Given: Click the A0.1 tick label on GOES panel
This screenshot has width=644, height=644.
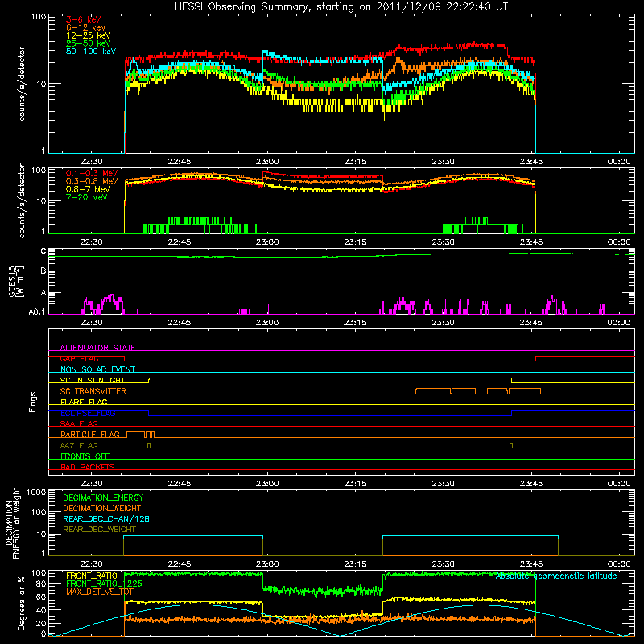Looking at the screenshot, I should pyautogui.click(x=36, y=312).
